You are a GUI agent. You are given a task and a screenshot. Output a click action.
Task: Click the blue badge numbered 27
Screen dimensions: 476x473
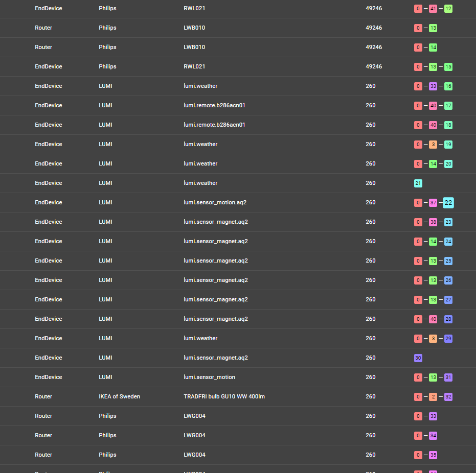point(448,299)
